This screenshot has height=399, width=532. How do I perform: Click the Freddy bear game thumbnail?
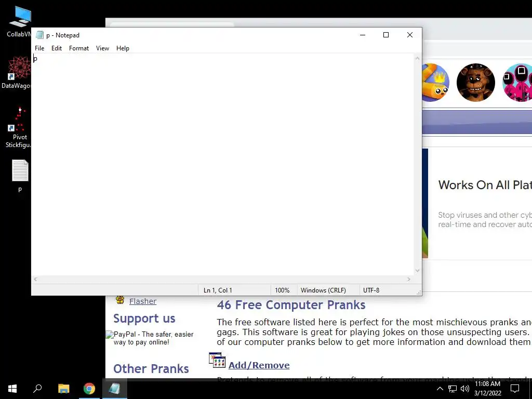476,83
